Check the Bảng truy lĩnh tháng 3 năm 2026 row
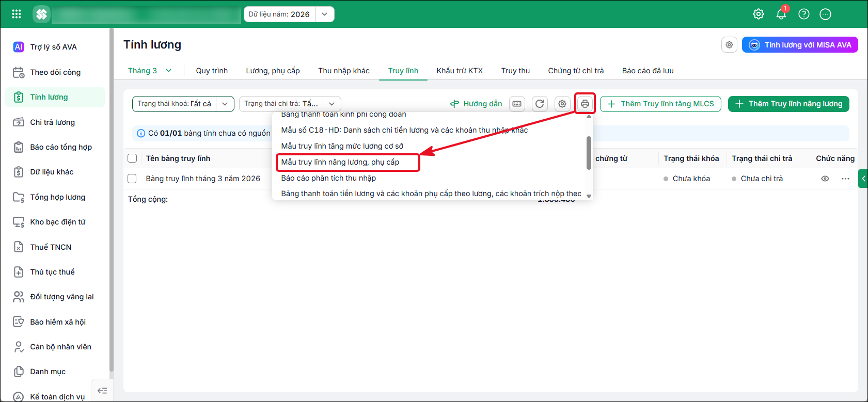 (x=132, y=179)
